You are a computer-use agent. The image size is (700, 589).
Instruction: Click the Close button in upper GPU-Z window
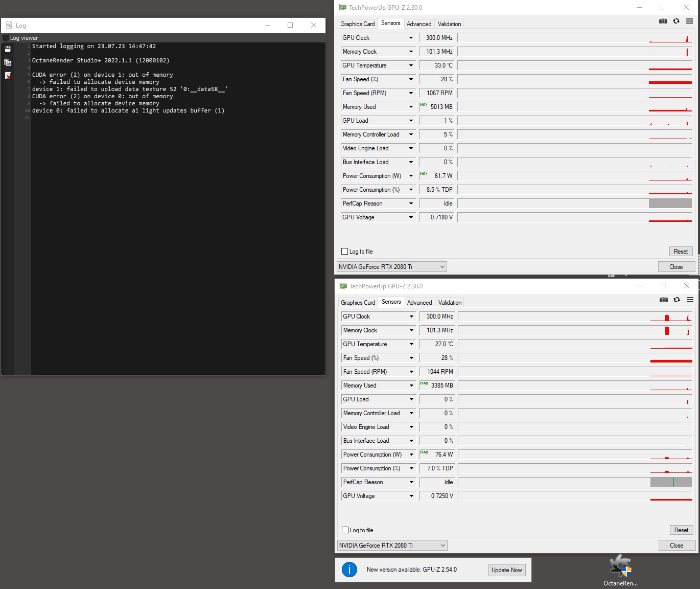pyautogui.click(x=676, y=267)
